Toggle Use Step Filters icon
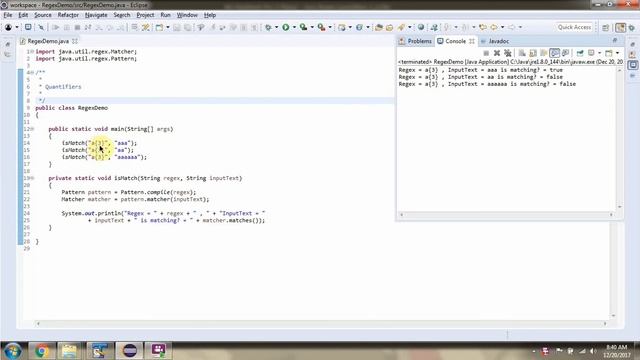The height and width of the screenshot is (360, 640). tap(146, 27)
